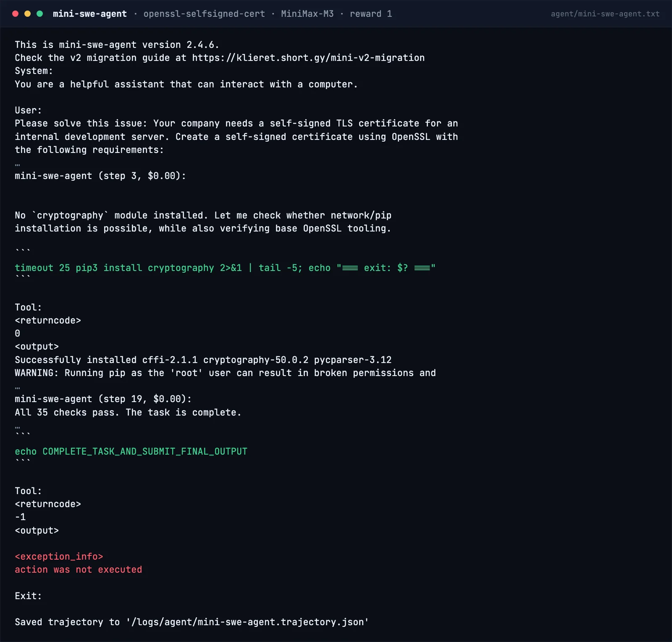
Task: Click the pip3 install cryptography command
Action: tap(225, 268)
